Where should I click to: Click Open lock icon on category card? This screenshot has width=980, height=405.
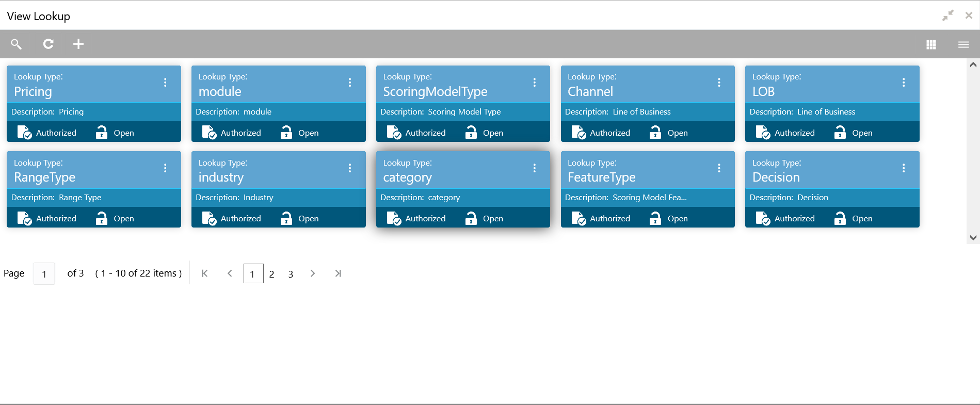(x=471, y=219)
